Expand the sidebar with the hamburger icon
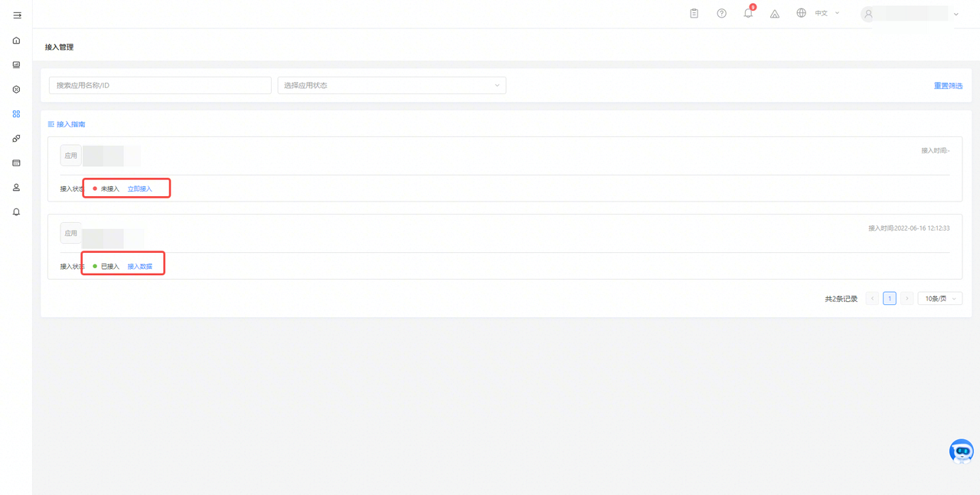Viewport: 980px width, 495px height. (17, 15)
